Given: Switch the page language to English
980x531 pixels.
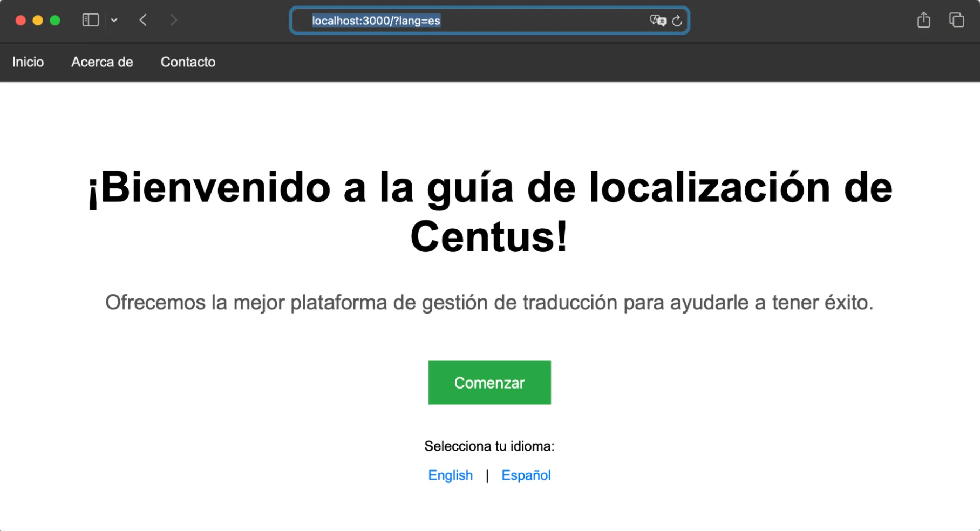Looking at the screenshot, I should pos(450,475).
